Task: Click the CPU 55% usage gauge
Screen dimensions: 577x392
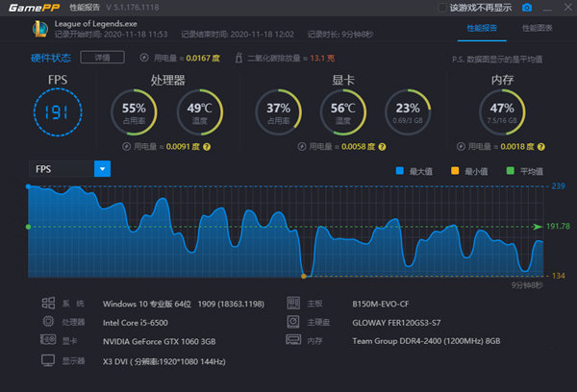Action: (x=134, y=112)
